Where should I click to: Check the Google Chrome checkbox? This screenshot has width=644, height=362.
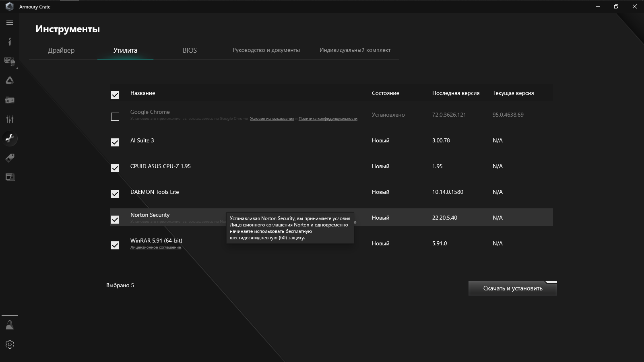(x=115, y=117)
